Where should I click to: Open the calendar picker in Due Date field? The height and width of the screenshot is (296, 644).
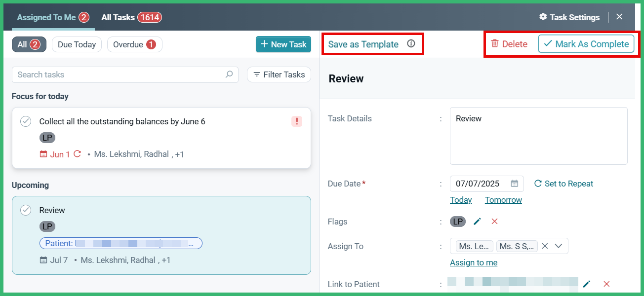pyautogui.click(x=514, y=184)
